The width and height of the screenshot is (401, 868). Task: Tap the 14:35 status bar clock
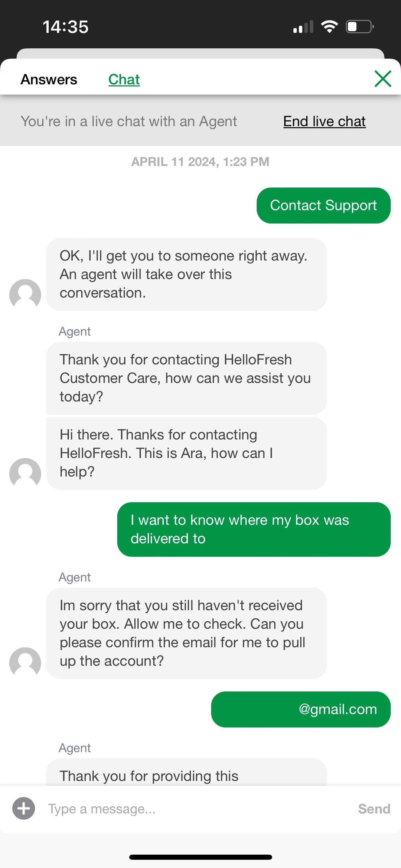[66, 27]
